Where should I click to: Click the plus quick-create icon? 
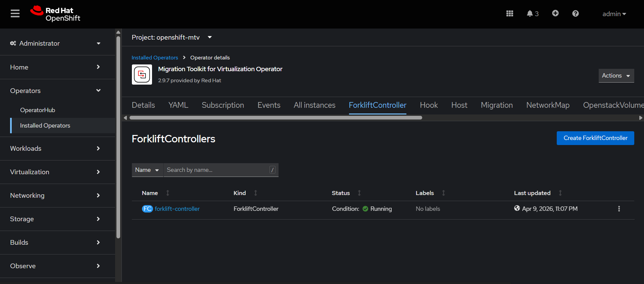coord(555,13)
